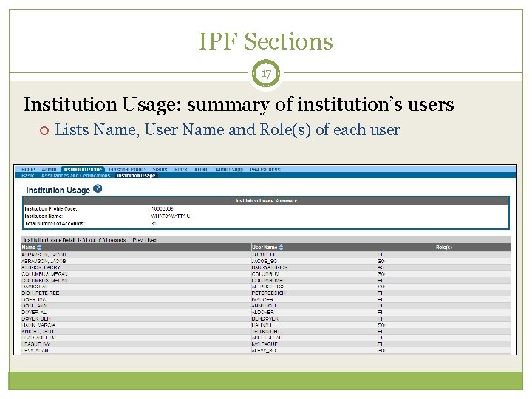Click the PETEREEDISH user name cell

(x=268, y=293)
